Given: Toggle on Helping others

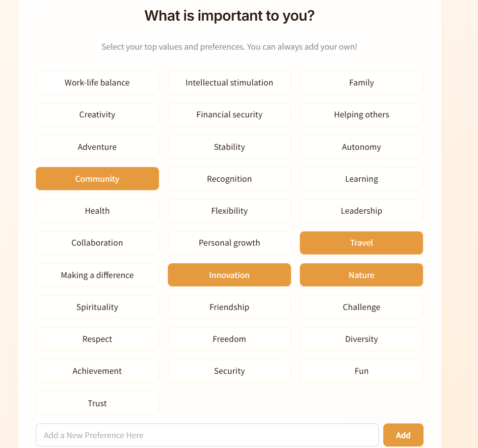Looking at the screenshot, I should (361, 114).
